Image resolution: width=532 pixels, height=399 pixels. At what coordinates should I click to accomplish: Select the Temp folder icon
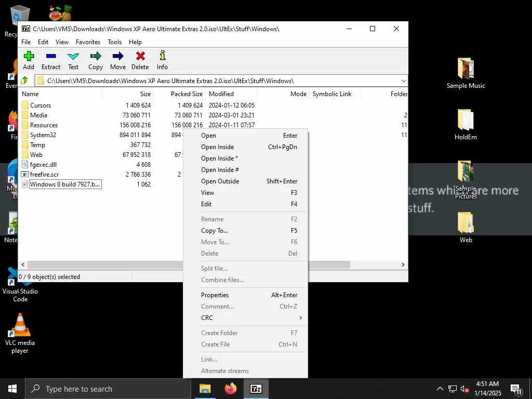25,144
